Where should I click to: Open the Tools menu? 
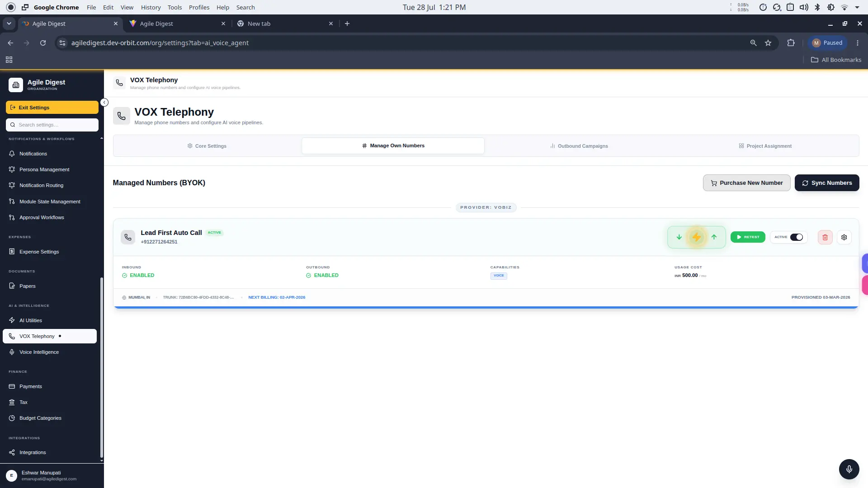tap(175, 7)
